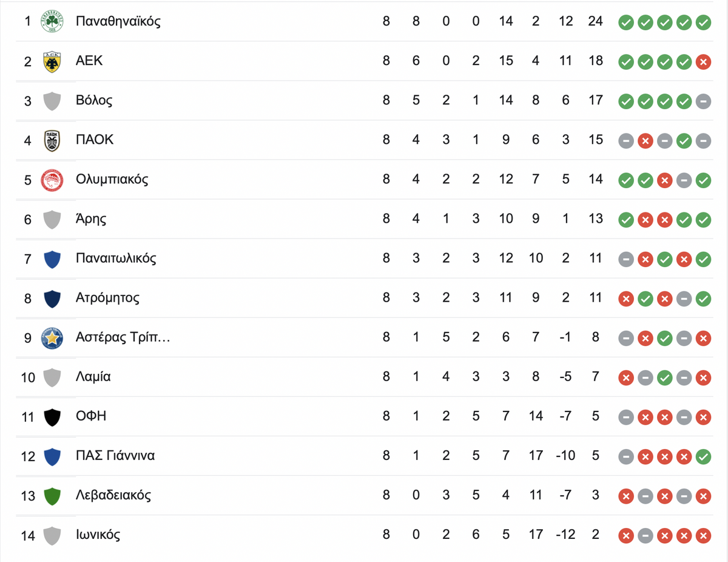Click the ΠΑΟΚ black-and-white crest
This screenshot has width=728, height=562.
[52, 140]
